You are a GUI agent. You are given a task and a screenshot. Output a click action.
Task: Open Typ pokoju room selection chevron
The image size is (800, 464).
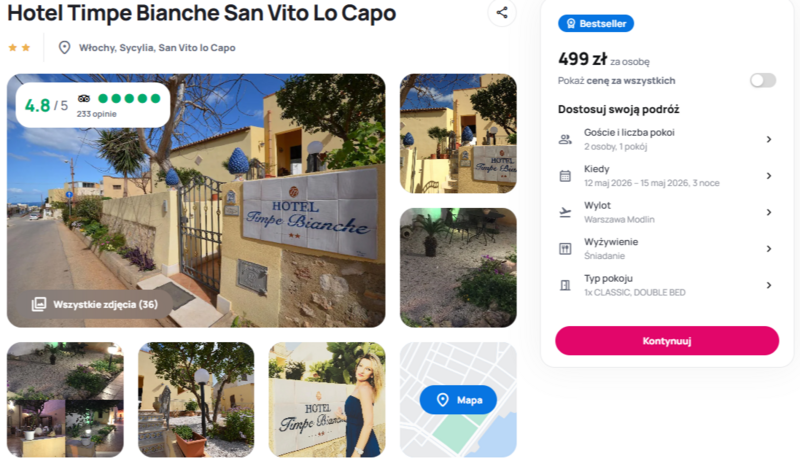pyautogui.click(x=768, y=285)
